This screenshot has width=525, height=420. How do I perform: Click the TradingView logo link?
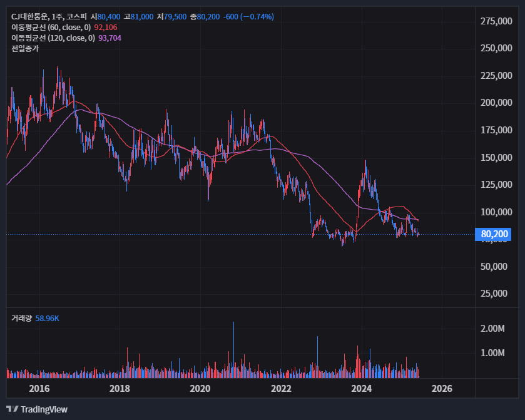coord(37,409)
